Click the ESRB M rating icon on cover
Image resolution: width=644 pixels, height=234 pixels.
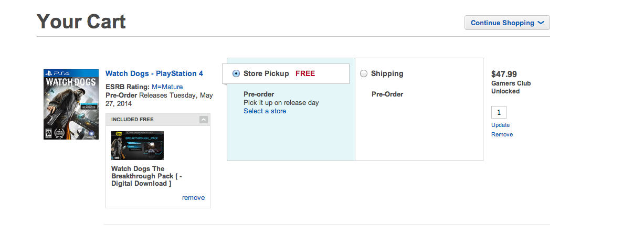click(49, 134)
